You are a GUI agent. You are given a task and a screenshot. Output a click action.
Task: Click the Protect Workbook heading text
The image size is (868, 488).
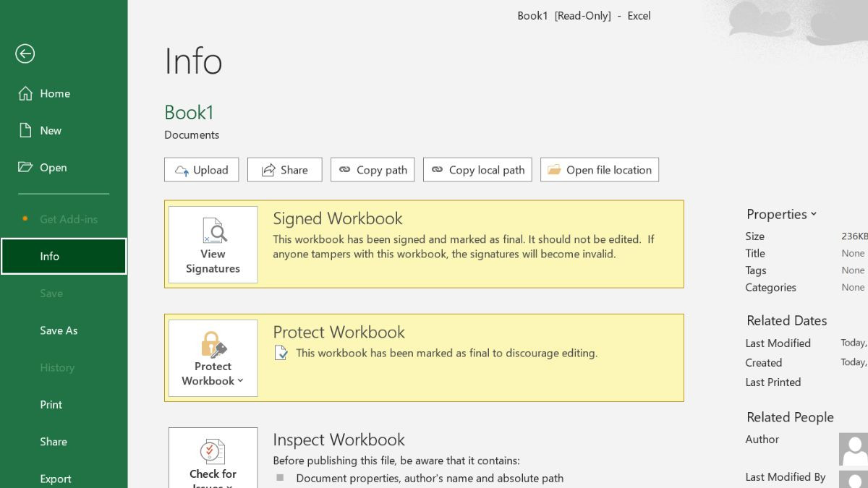coord(339,332)
